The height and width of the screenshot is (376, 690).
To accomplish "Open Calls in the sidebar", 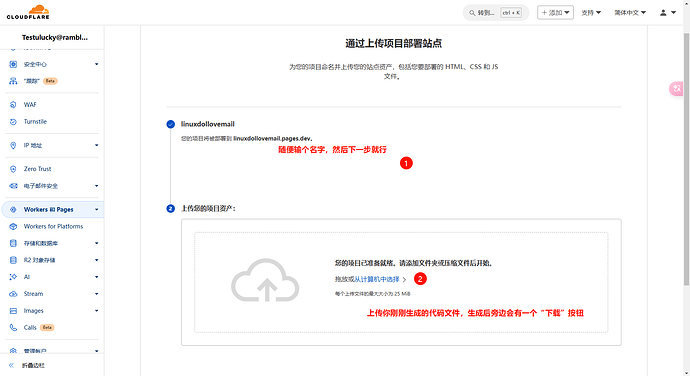I will pyautogui.click(x=30, y=328).
